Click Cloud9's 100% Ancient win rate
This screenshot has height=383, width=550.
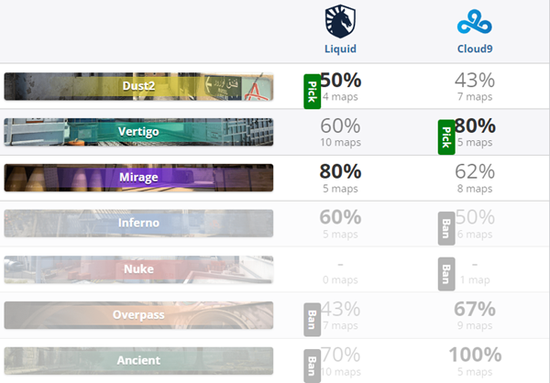point(475,355)
